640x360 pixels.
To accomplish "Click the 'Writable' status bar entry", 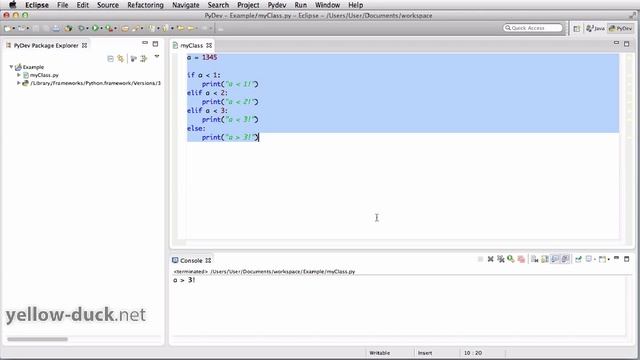I will pyautogui.click(x=380, y=353).
